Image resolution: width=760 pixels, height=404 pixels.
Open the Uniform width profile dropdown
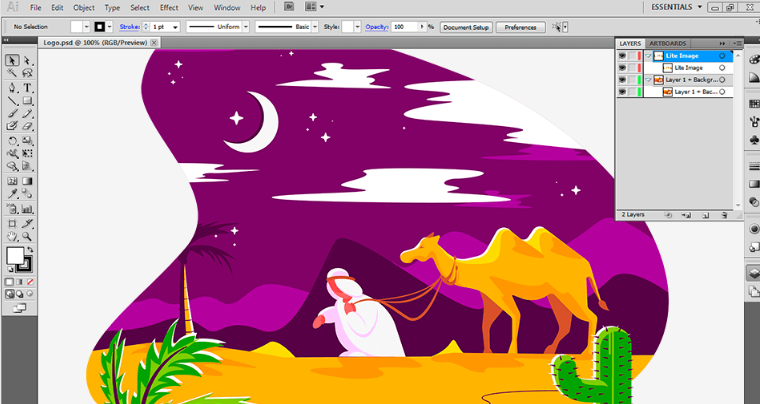click(246, 27)
